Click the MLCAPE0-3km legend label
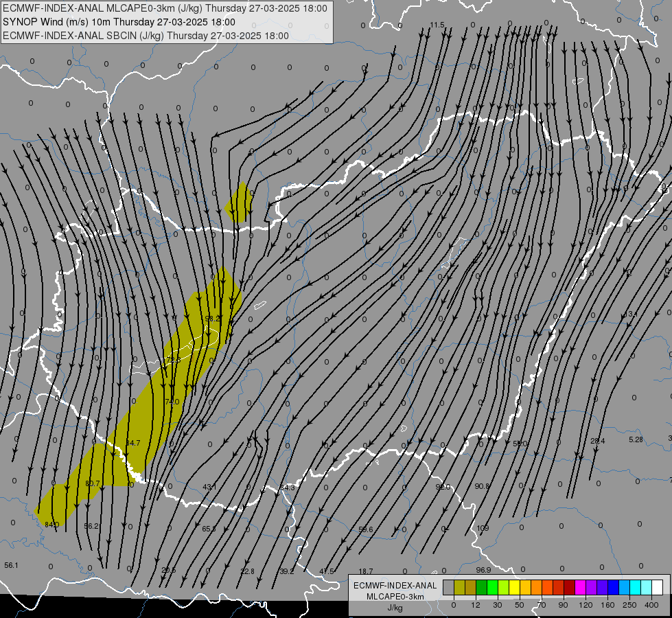 click(395, 597)
